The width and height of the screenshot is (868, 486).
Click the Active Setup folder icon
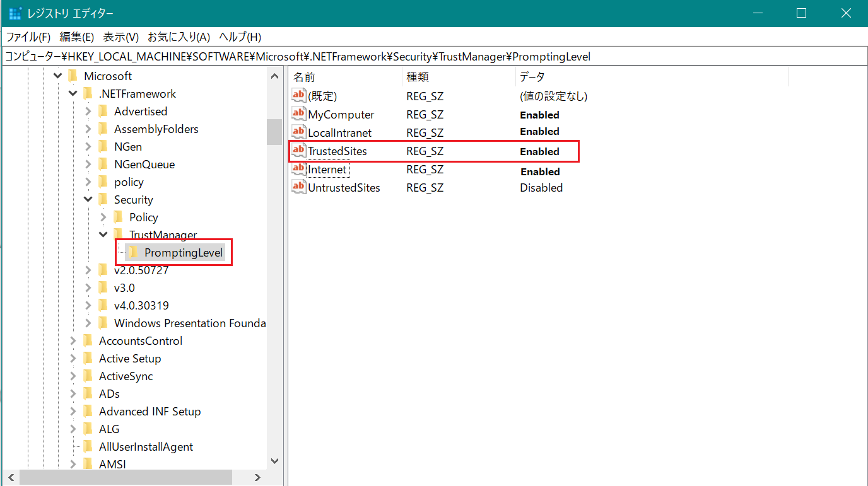pos(88,358)
